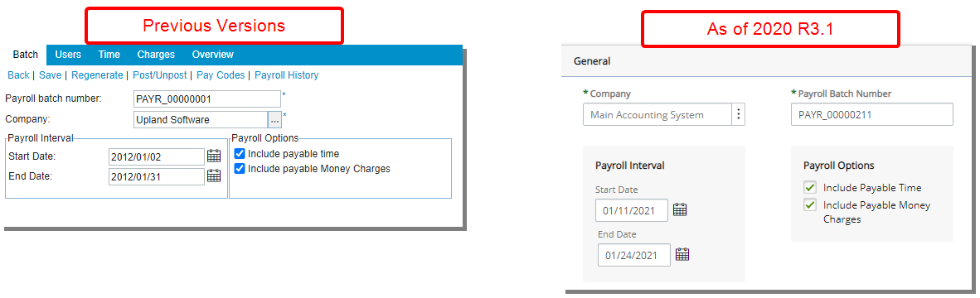Click the PAYR_00000211 batch number field
The width and height of the screenshot is (980, 298).
[x=872, y=115]
